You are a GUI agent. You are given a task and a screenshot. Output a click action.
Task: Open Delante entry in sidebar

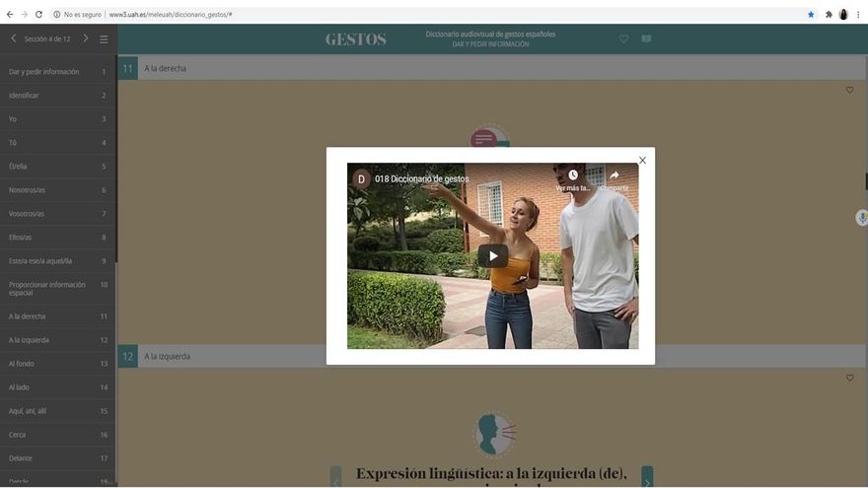[x=57, y=458]
